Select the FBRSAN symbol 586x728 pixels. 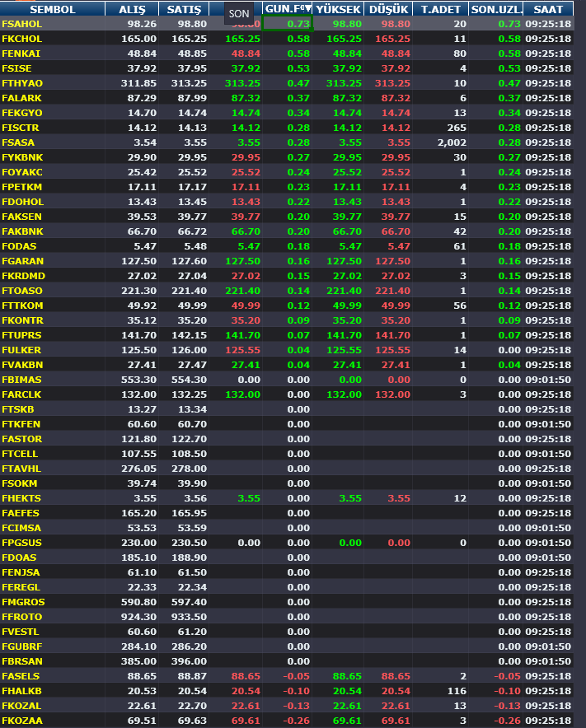coord(22,662)
